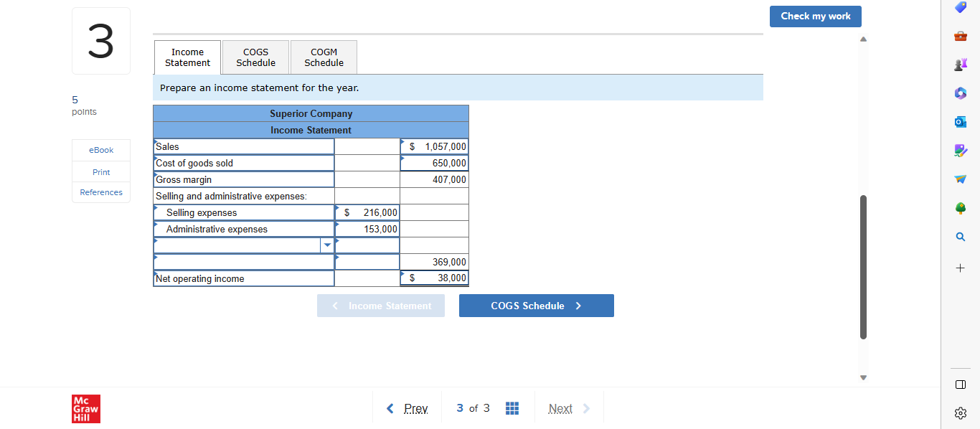Image resolution: width=980 pixels, height=429 pixels.
Task: Collapse the Next page chevron
Action: [587, 408]
